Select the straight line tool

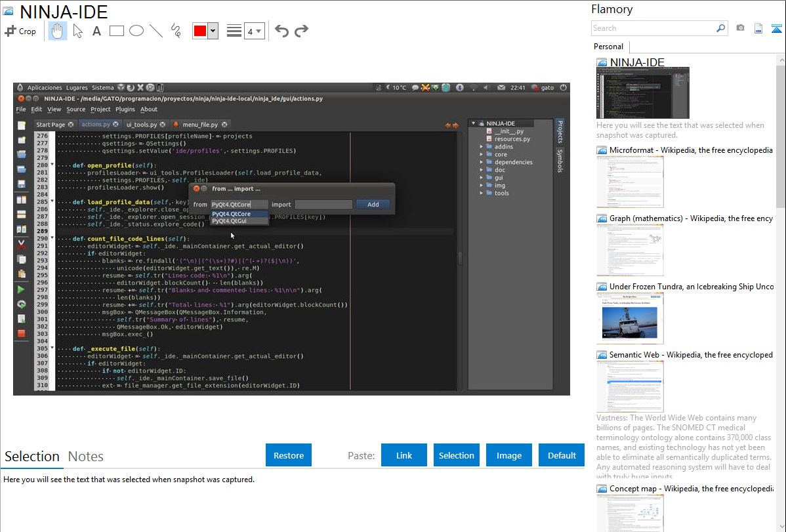155,31
